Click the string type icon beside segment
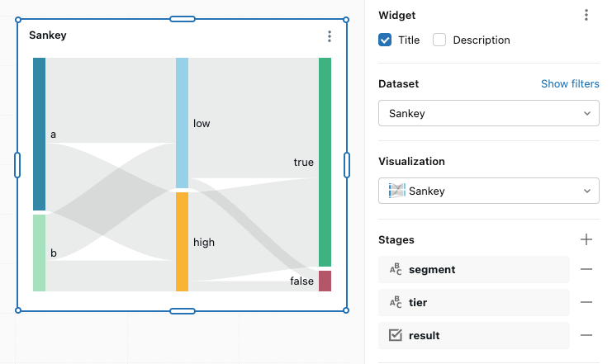This screenshot has height=364, width=612. point(395,269)
